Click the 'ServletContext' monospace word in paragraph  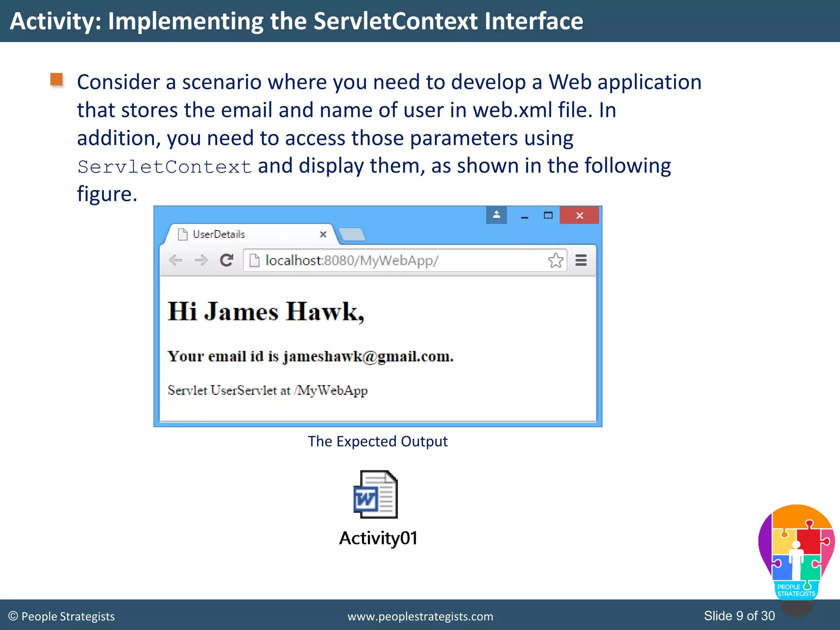164,167
